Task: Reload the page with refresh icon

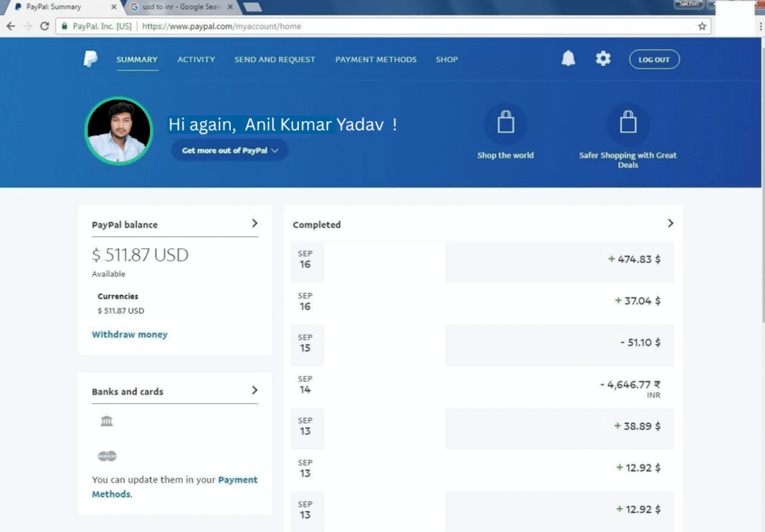Action: tap(44, 26)
